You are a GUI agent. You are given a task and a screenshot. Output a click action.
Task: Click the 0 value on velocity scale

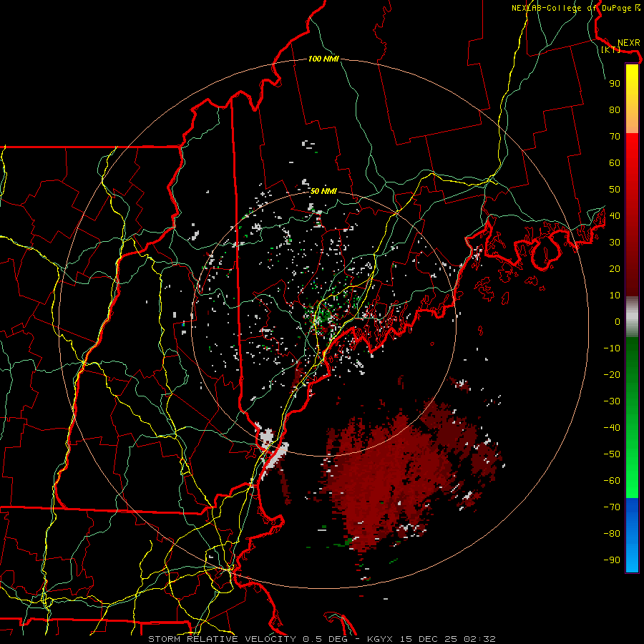coord(618,322)
